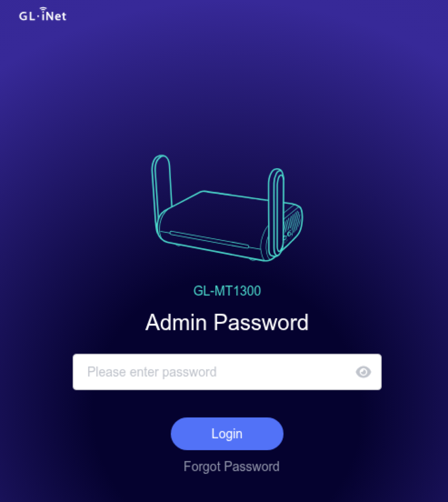
Task: Focus the admin password input field
Action: pos(227,372)
